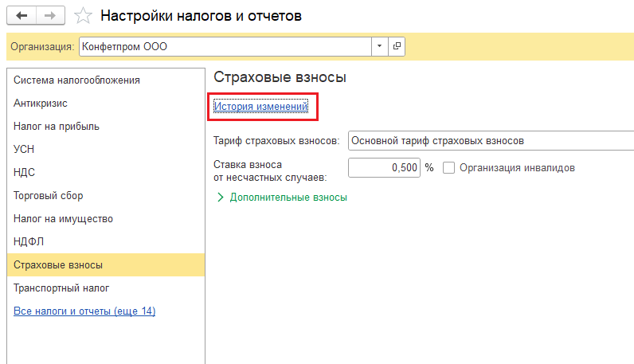Image resolution: width=634 pixels, height=364 pixels.
Task: Open the organization dropdown list arrow
Action: tap(379, 46)
